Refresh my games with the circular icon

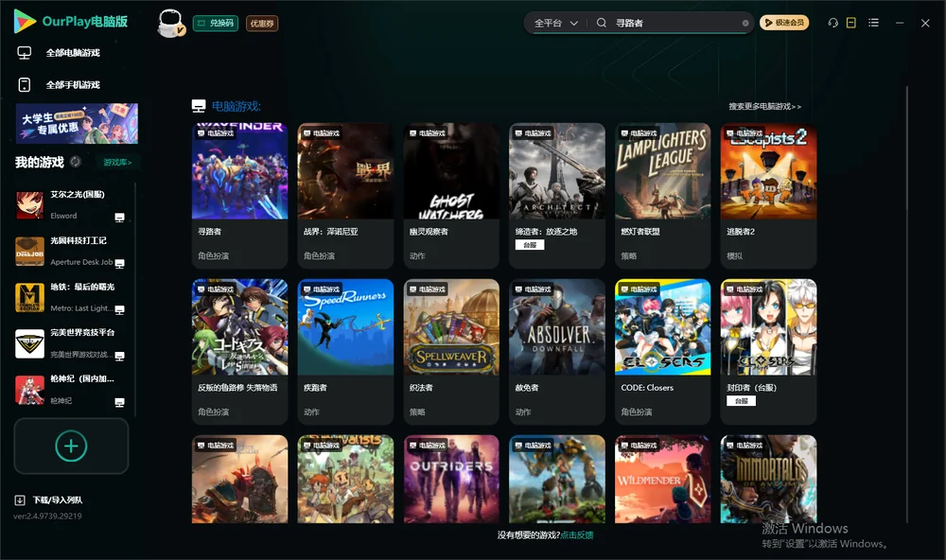click(76, 162)
